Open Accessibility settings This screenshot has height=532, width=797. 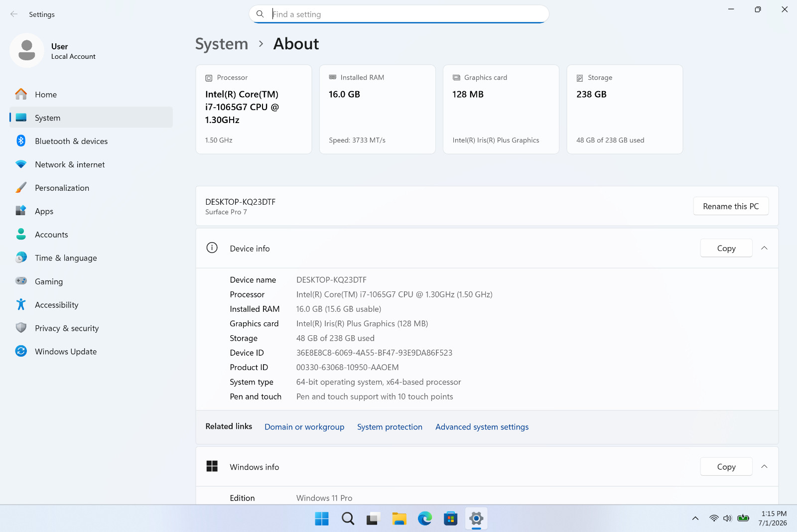[x=91, y=305]
